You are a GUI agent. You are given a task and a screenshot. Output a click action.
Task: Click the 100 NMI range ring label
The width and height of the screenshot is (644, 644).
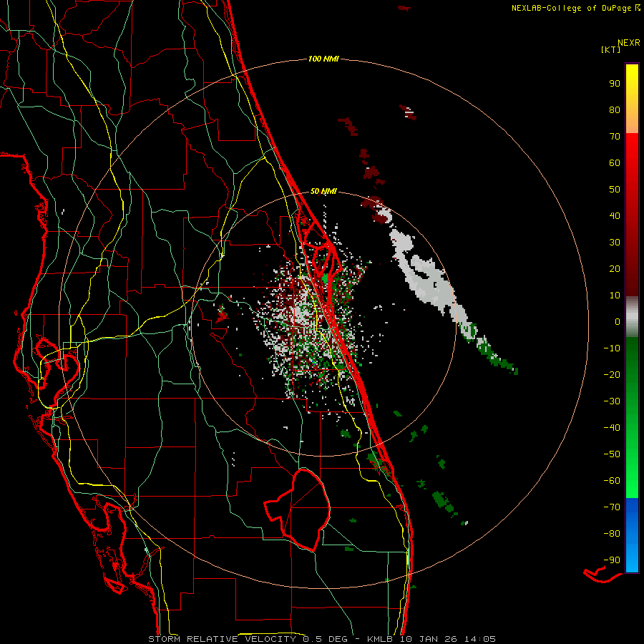point(323,59)
